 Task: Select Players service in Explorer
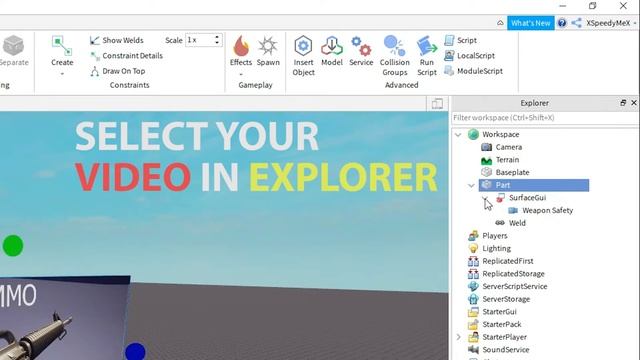(495, 236)
